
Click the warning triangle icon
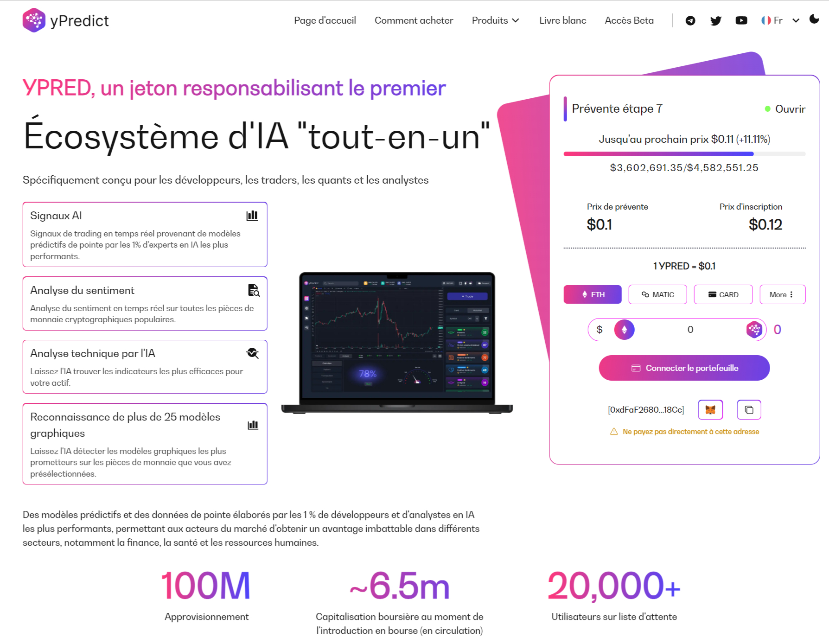click(614, 432)
